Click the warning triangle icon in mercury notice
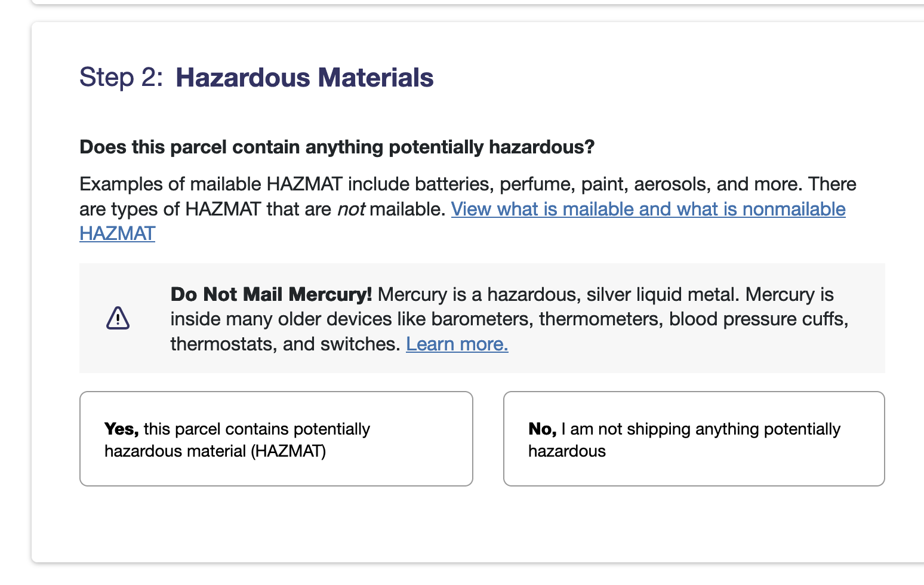 point(118,318)
